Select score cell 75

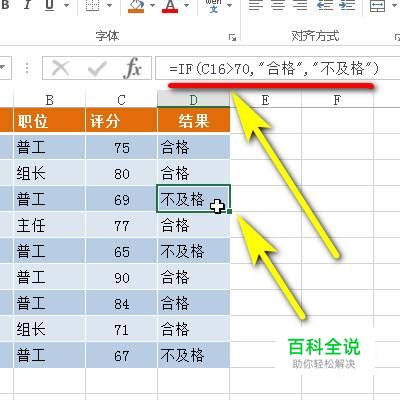point(121,147)
